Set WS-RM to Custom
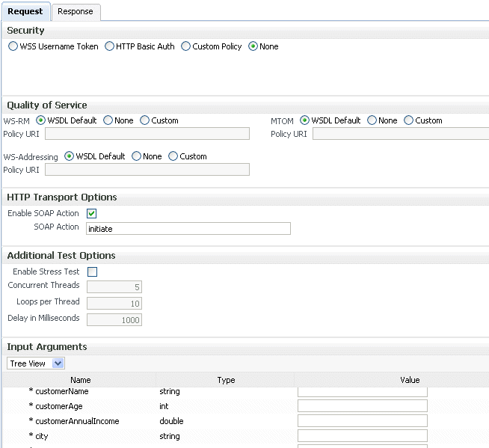489x448 pixels. [144, 120]
